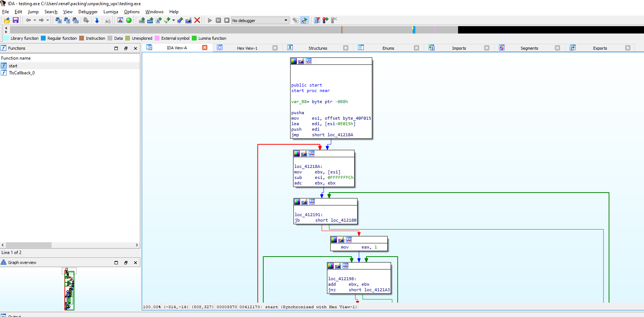This screenshot has width=644, height=317.
Task: Click the convert to data icon
Action: pyautogui.click(x=150, y=20)
